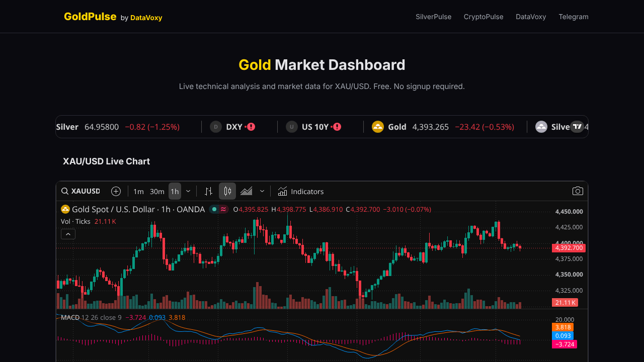The image size is (644, 362).
Task: Switch chart style to candles
Action: pos(227,191)
